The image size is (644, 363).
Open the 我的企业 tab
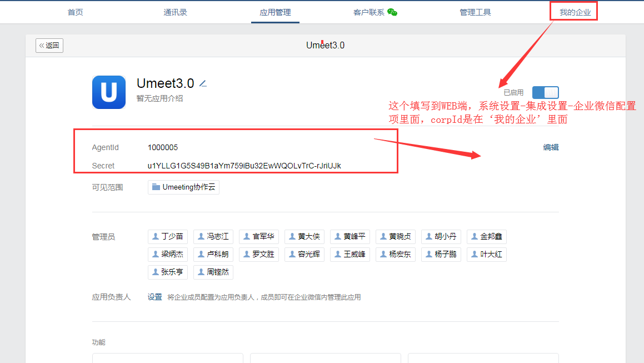[575, 12]
